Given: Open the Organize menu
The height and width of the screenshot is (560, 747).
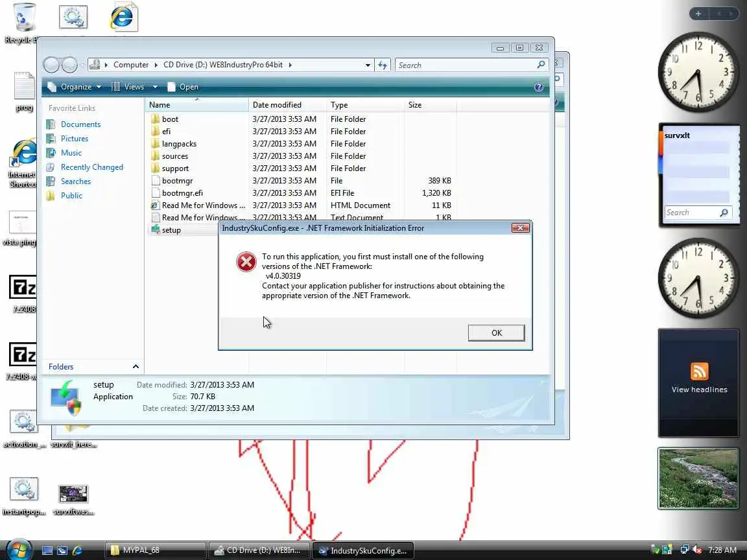Looking at the screenshot, I should (x=75, y=87).
